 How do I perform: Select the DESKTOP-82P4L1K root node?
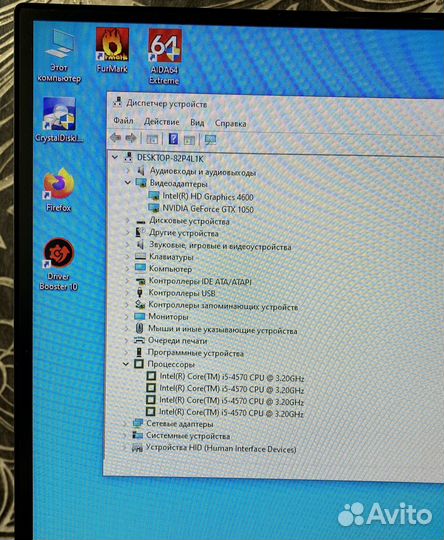170,158
